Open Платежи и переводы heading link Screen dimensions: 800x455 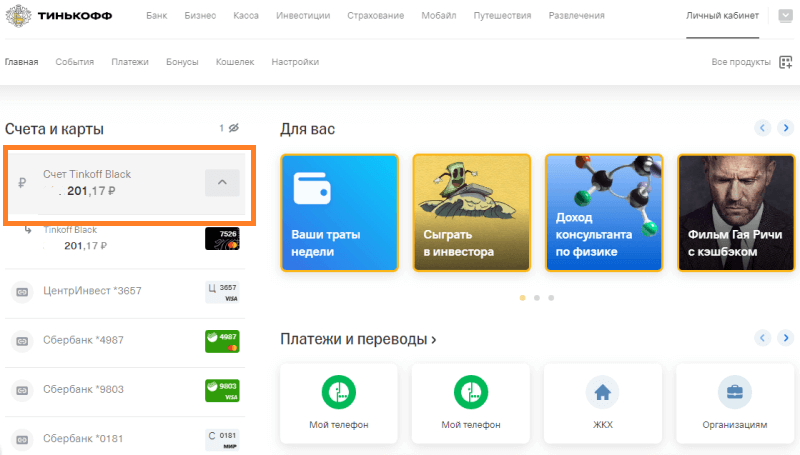358,339
